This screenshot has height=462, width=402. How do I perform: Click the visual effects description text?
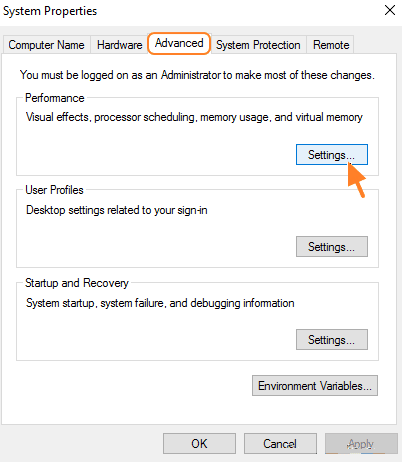pos(194,117)
